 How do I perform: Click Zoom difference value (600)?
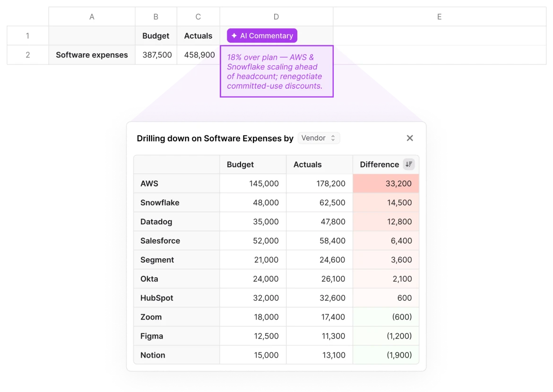tap(386, 316)
